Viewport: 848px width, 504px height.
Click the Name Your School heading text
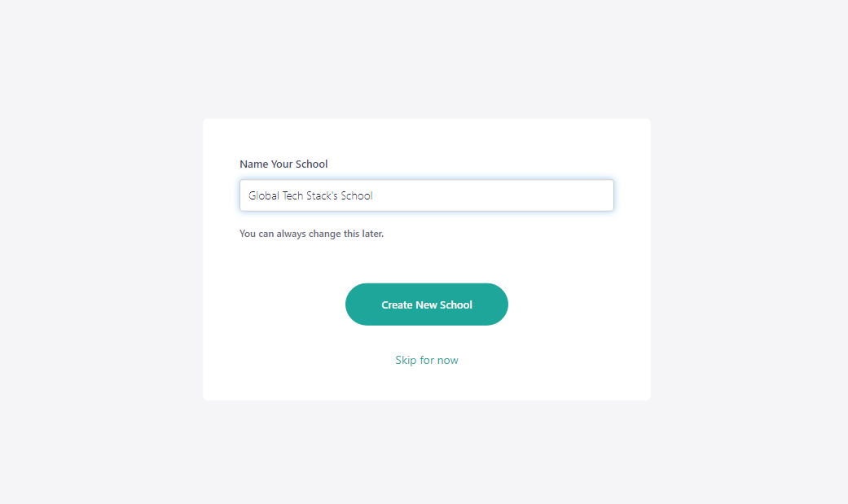coord(283,164)
